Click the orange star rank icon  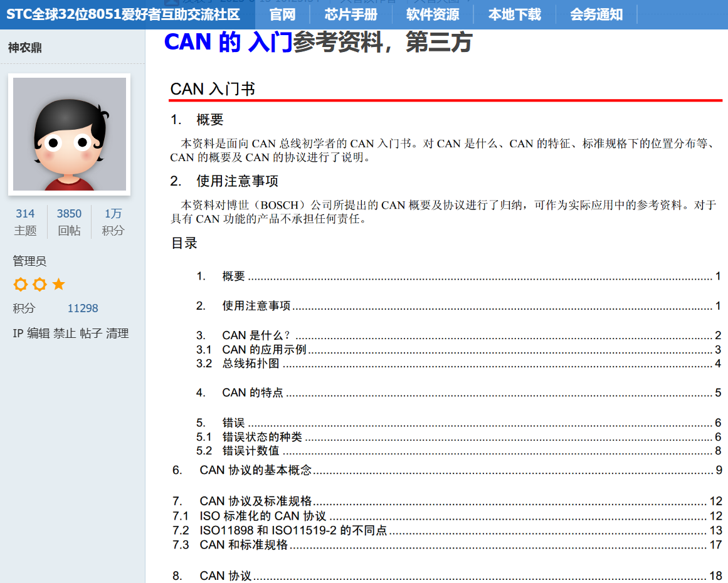(x=58, y=284)
